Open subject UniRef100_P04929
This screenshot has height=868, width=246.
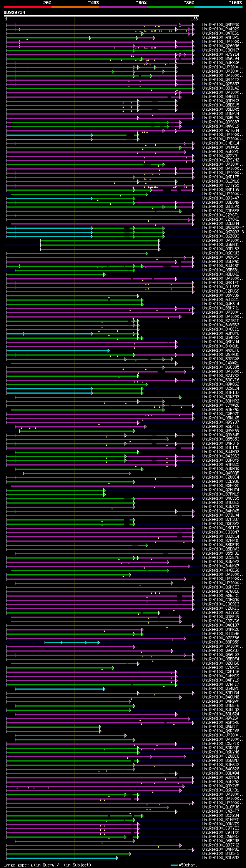tap(221, 29)
